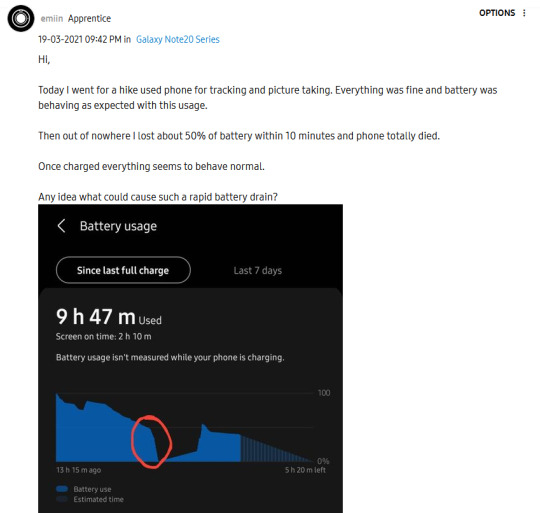Click the red circled drain spot
Viewport: 540px width, 513px height.
click(152, 442)
